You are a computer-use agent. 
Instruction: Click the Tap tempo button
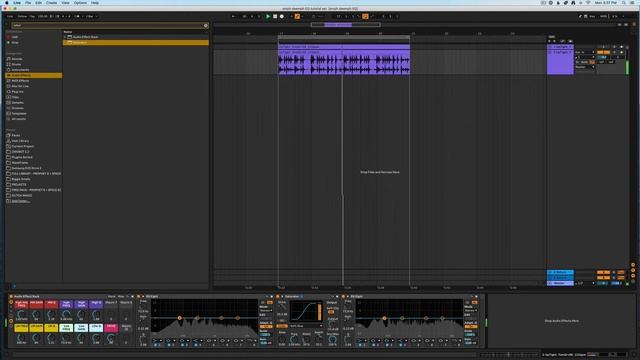click(x=32, y=16)
